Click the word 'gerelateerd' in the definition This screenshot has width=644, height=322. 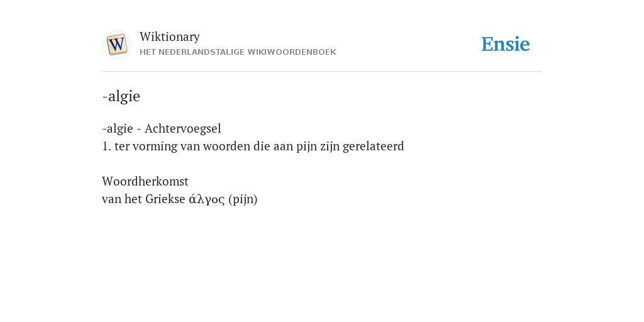point(374,146)
